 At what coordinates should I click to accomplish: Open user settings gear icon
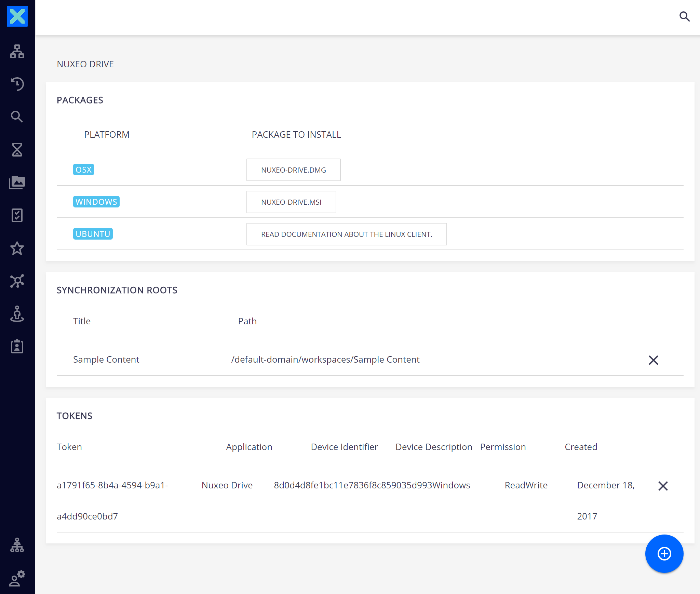(x=17, y=578)
